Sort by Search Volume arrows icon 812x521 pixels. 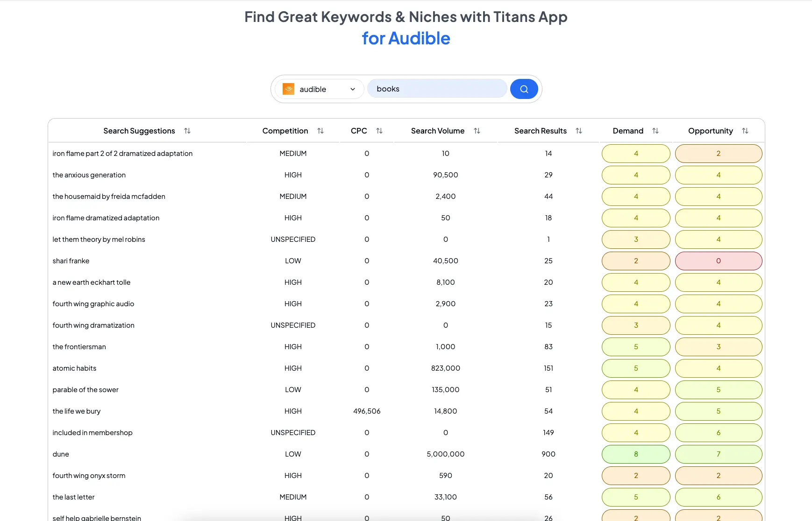(477, 131)
